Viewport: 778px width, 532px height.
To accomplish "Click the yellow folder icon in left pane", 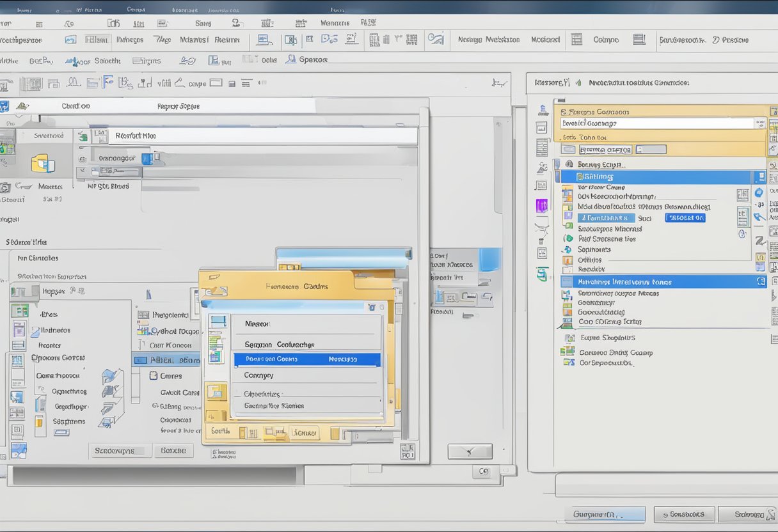I will click(x=43, y=163).
